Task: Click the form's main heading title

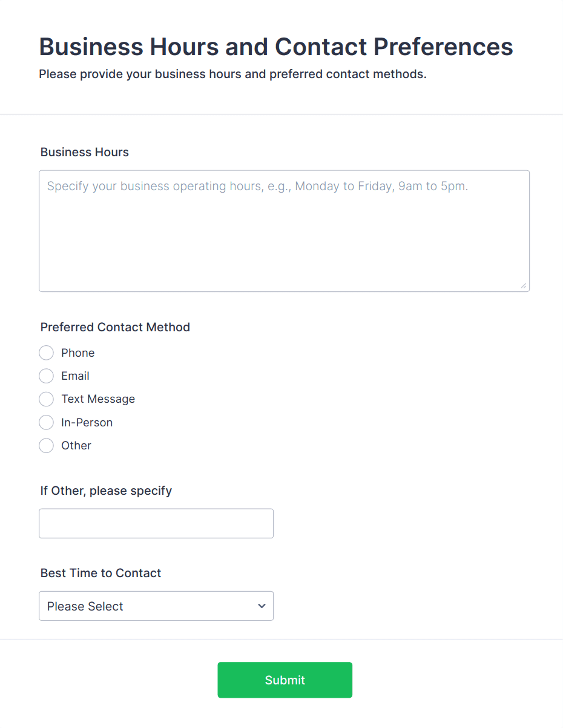Action: coord(276,47)
